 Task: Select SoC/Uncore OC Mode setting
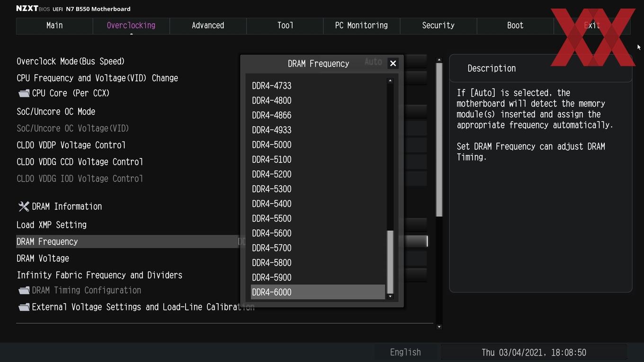click(56, 112)
